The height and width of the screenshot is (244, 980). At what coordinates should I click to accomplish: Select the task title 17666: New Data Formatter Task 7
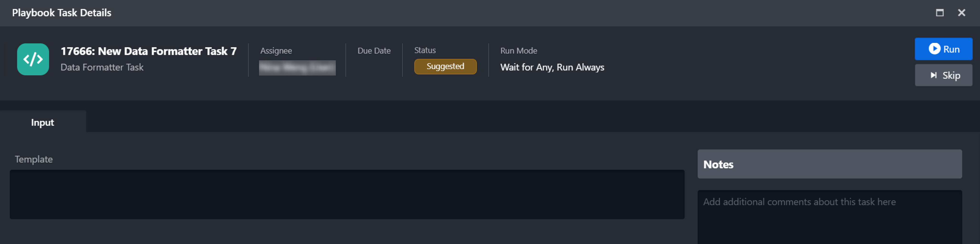click(x=148, y=51)
